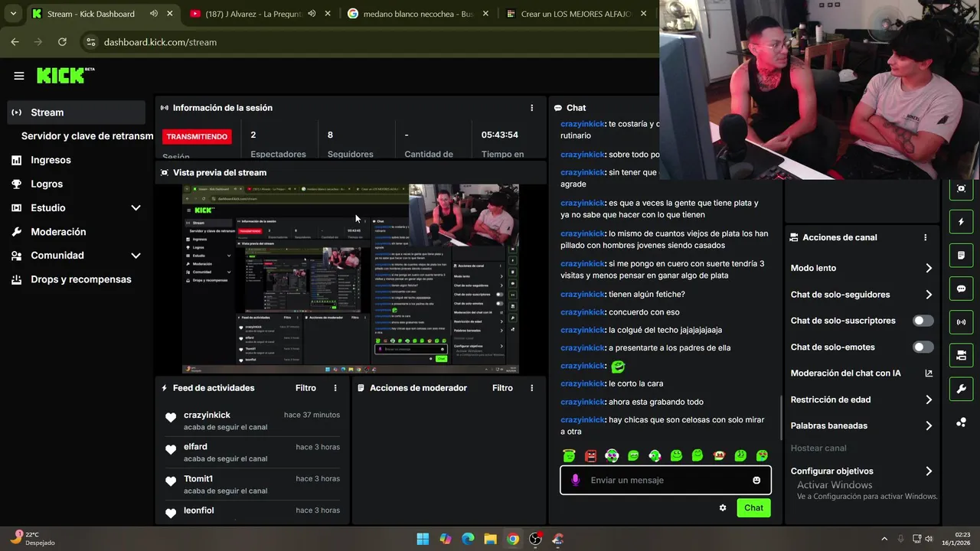Open chat settings gear
The height and width of the screenshot is (551, 980).
723,507
